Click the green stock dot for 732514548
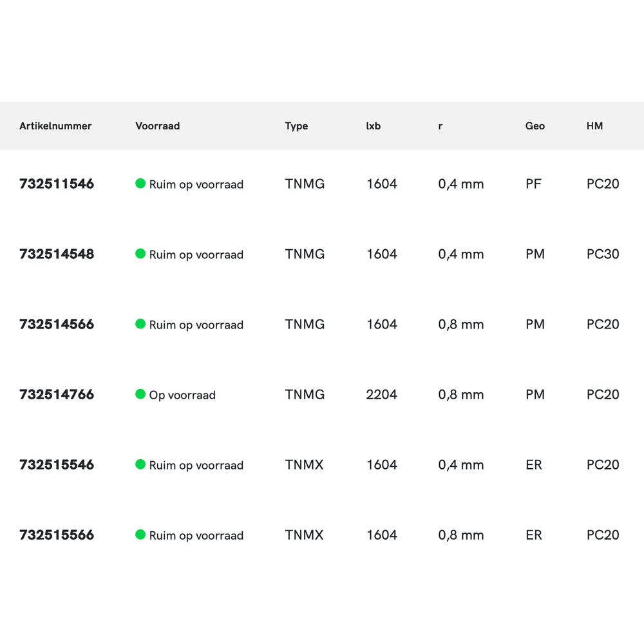This screenshot has height=644, width=644. 140,254
